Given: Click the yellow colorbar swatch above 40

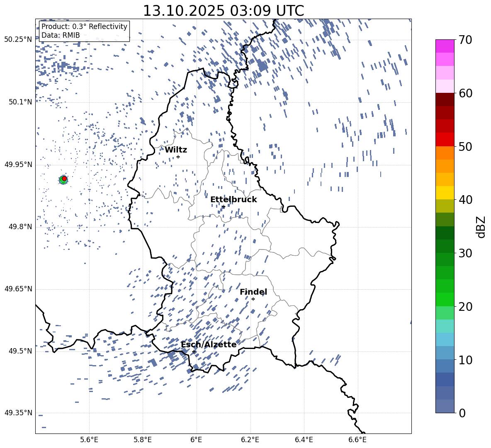Looking at the screenshot, I should (x=445, y=193).
